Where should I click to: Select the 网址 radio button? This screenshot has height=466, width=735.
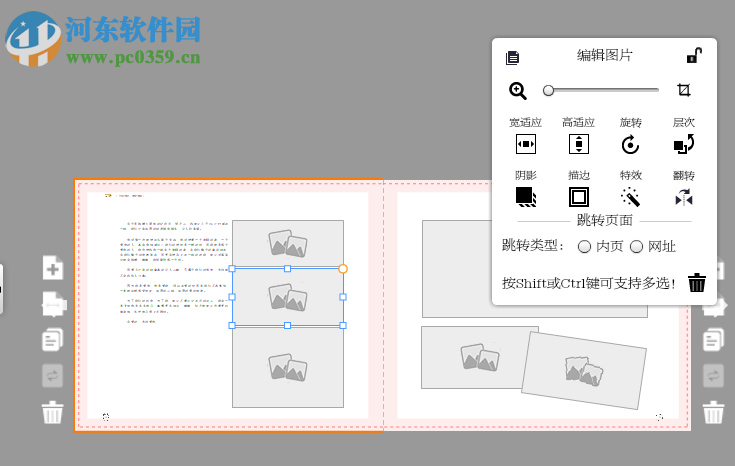click(x=636, y=247)
